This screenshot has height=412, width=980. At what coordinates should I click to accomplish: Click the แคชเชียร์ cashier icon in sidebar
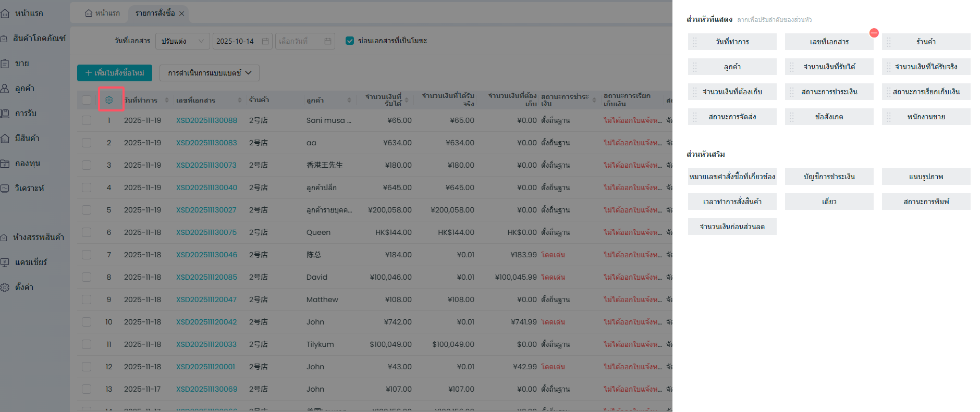tap(5, 263)
